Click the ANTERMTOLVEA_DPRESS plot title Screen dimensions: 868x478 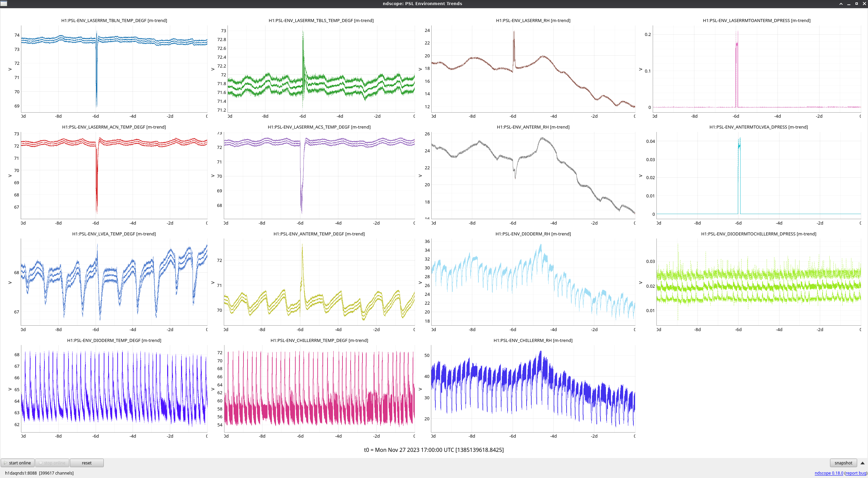click(758, 127)
